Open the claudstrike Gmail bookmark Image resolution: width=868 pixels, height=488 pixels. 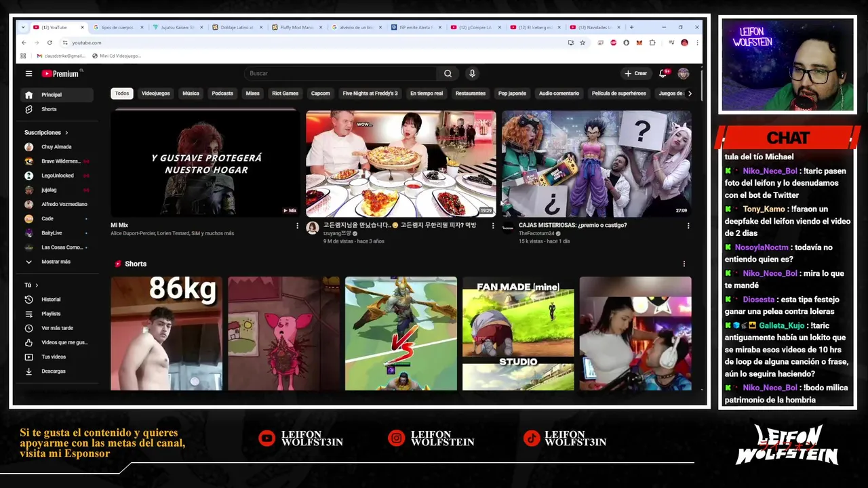click(x=61, y=56)
